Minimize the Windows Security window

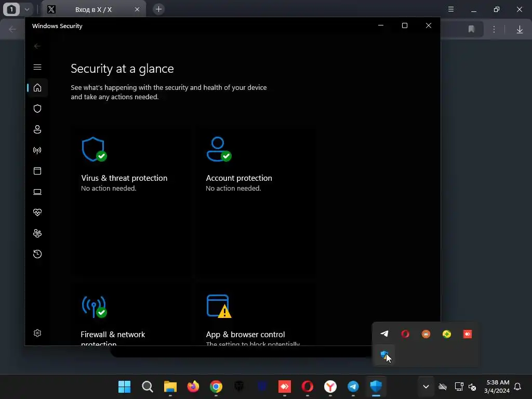[381, 25]
